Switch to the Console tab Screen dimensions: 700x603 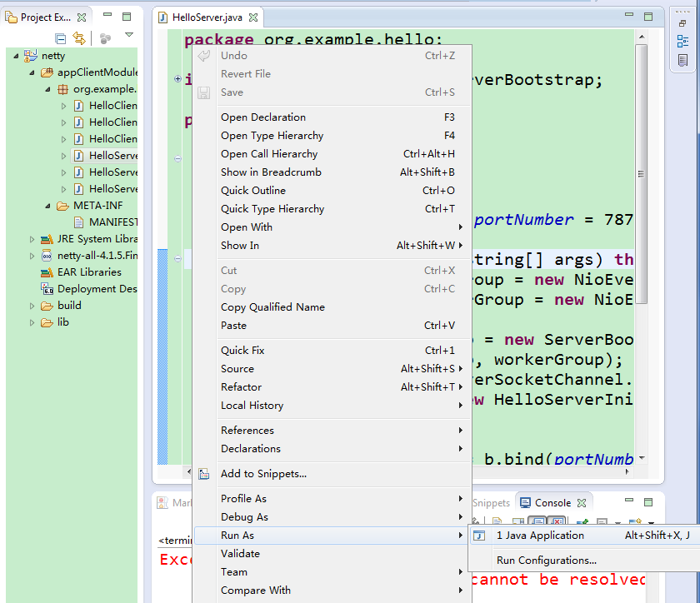pos(552,503)
